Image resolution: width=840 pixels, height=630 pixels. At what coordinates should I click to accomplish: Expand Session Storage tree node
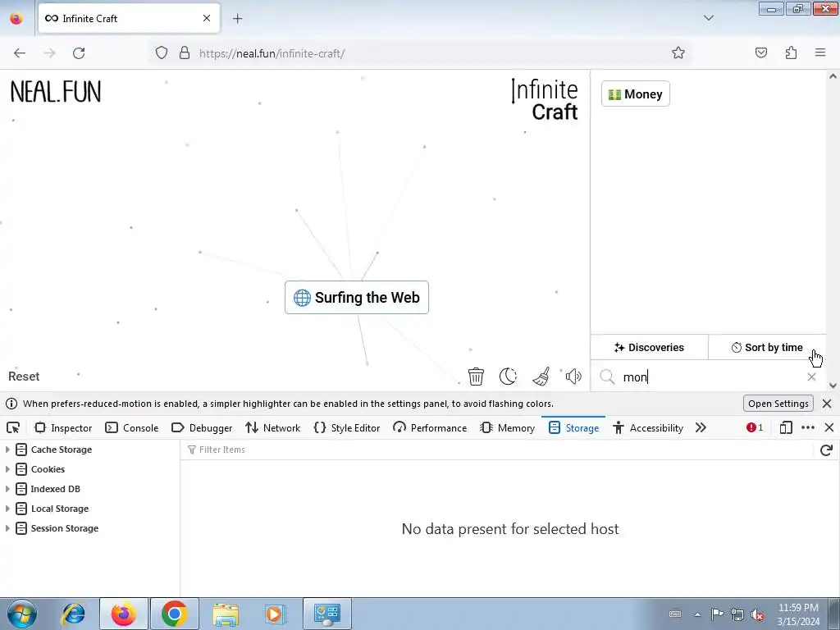pyautogui.click(x=7, y=528)
